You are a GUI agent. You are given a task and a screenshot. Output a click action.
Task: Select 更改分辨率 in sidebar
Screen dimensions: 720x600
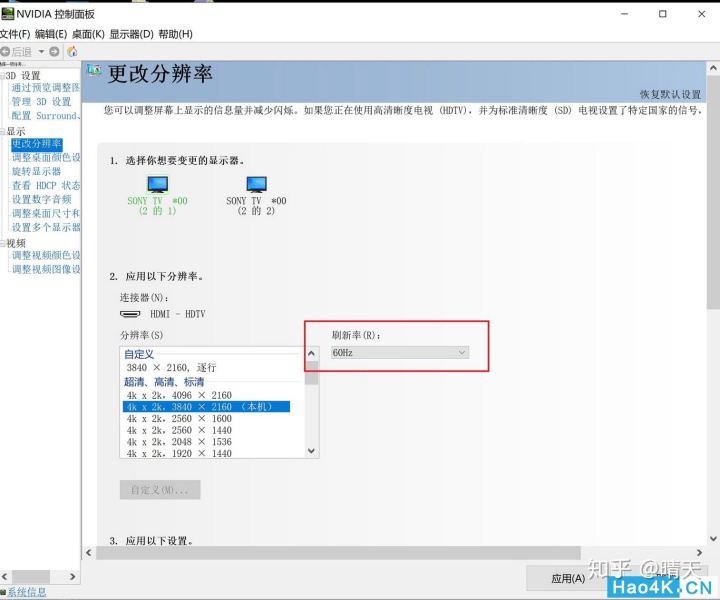[x=36, y=144]
